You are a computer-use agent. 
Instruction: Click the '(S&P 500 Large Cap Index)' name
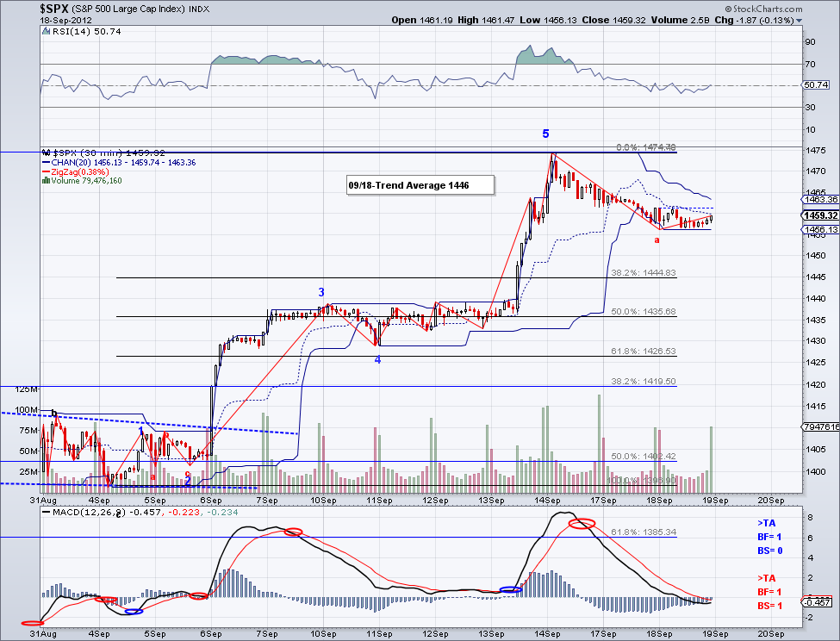tap(129, 9)
